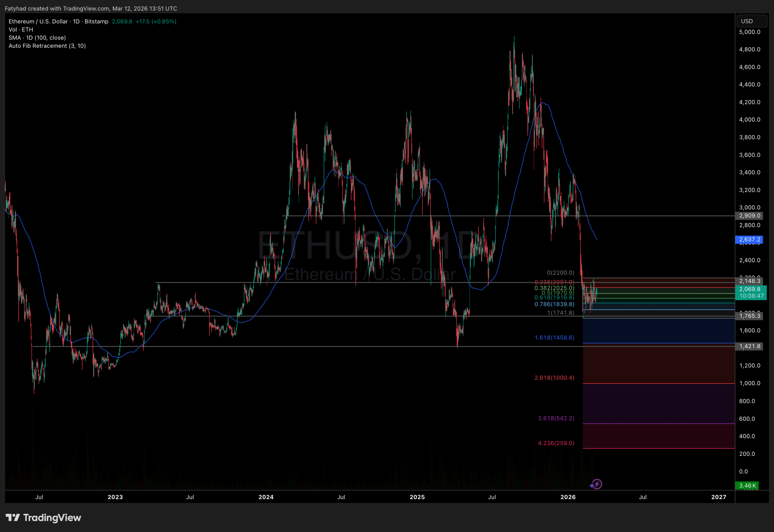
Task: Click the 3,600.0 price axis label
Action: (750, 155)
